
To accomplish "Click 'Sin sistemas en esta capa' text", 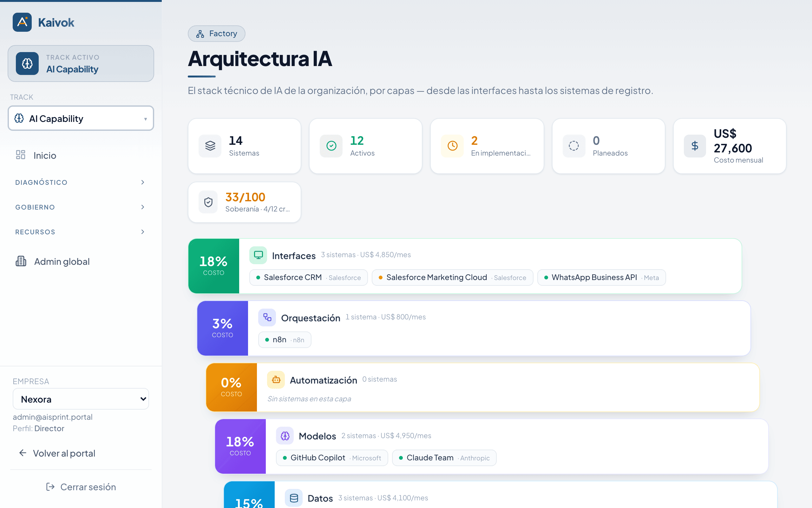I will tap(309, 399).
